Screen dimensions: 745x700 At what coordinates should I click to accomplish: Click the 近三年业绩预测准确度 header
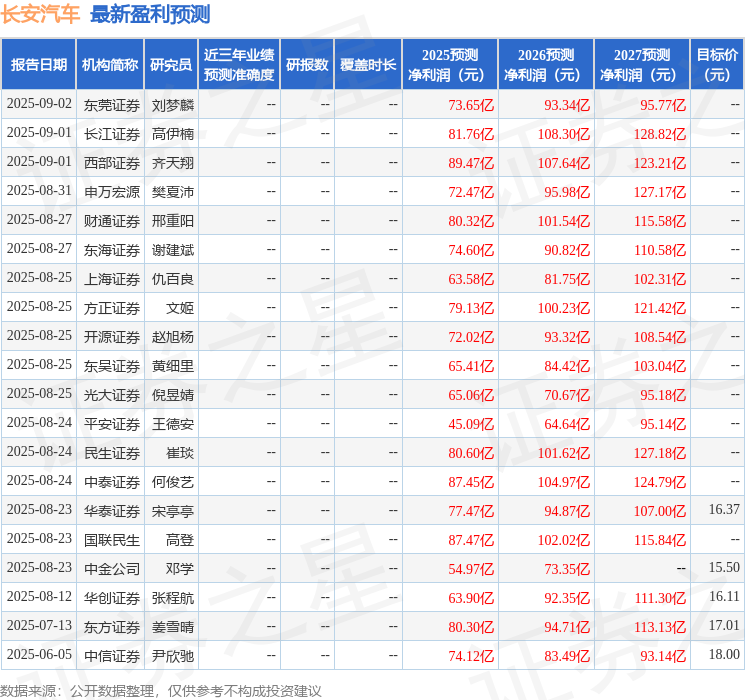(x=239, y=65)
